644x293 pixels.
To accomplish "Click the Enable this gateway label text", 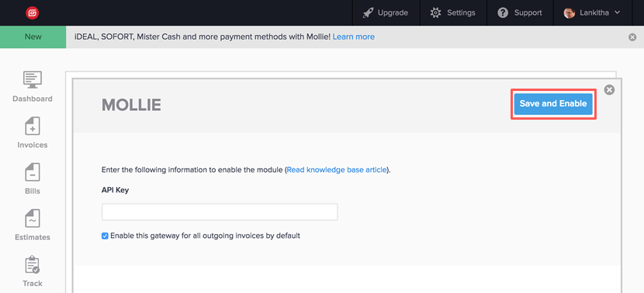I will (x=206, y=235).
